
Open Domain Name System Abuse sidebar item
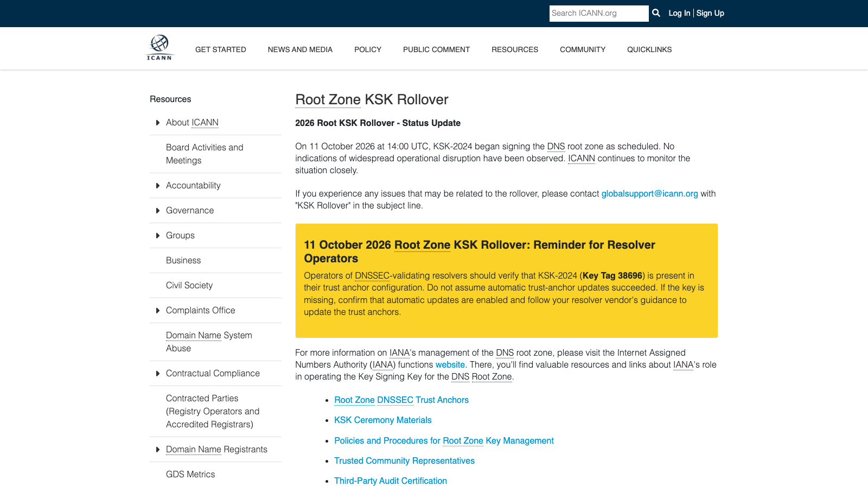coord(209,342)
